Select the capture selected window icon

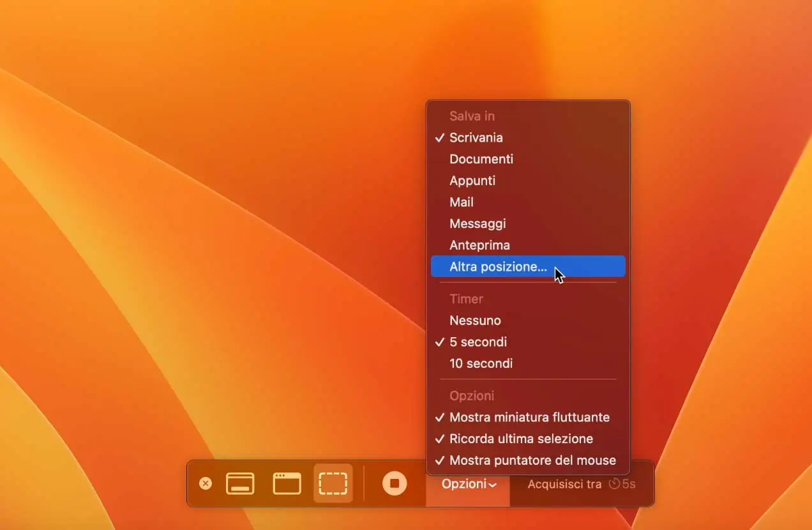click(287, 483)
